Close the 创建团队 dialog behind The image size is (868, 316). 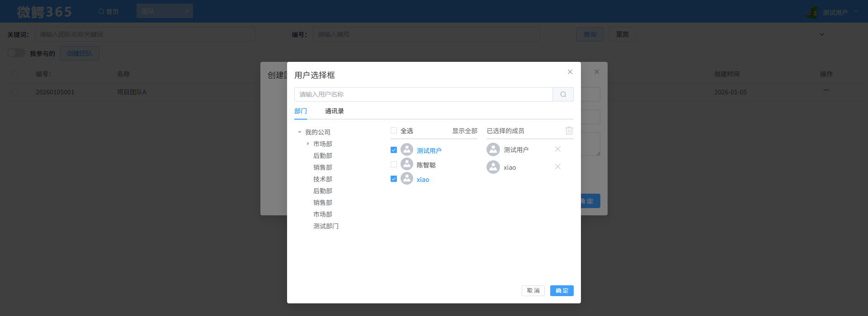[x=597, y=72]
